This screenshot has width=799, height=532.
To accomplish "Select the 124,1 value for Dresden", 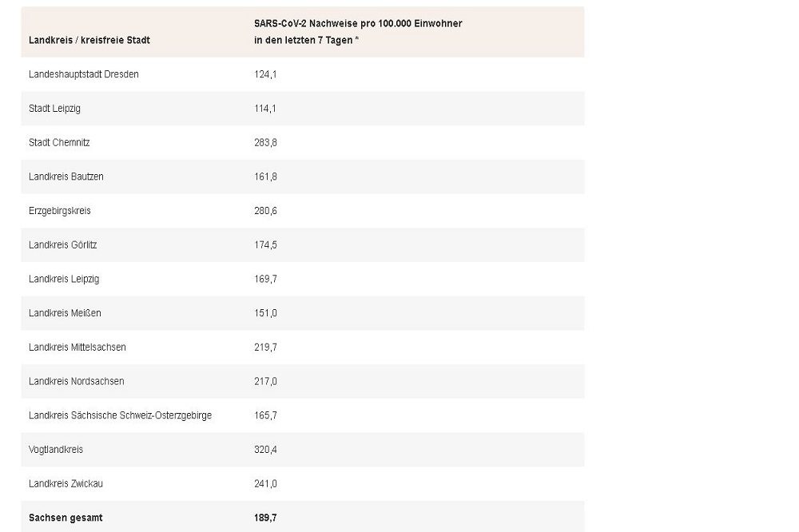I will tap(265, 74).
